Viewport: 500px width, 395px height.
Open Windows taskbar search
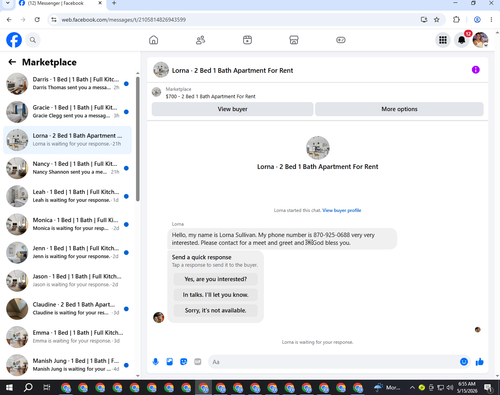click(28, 387)
